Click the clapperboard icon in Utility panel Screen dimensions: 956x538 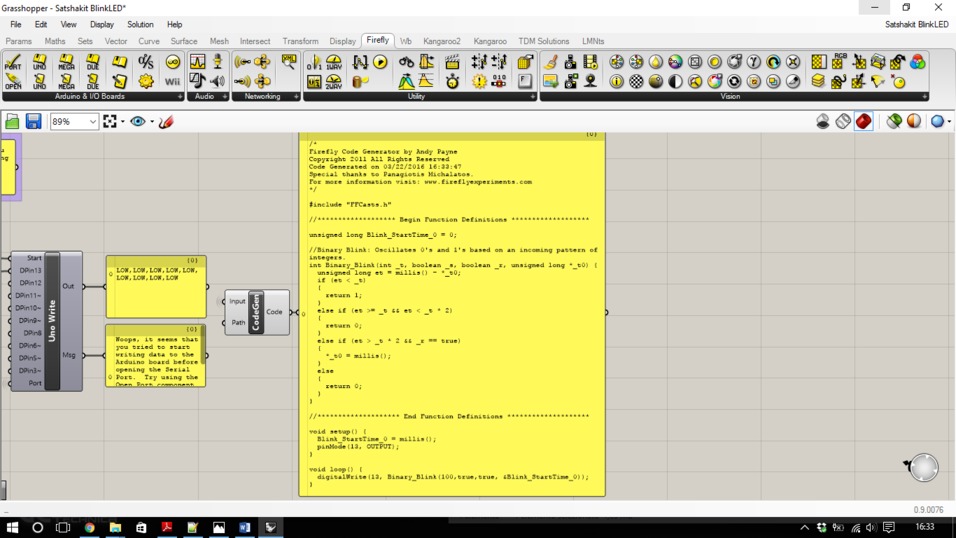(x=452, y=62)
